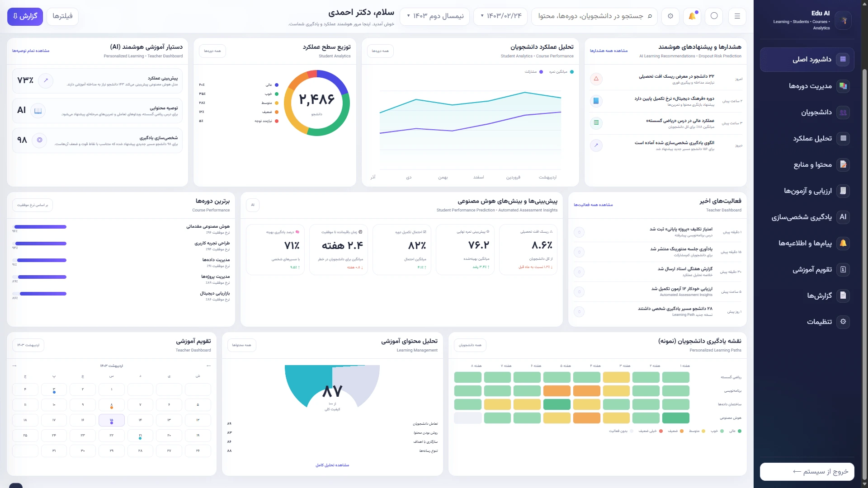868x488 pixels.
Task: Open the notifications bell icon in top bar
Action: pyautogui.click(x=692, y=16)
